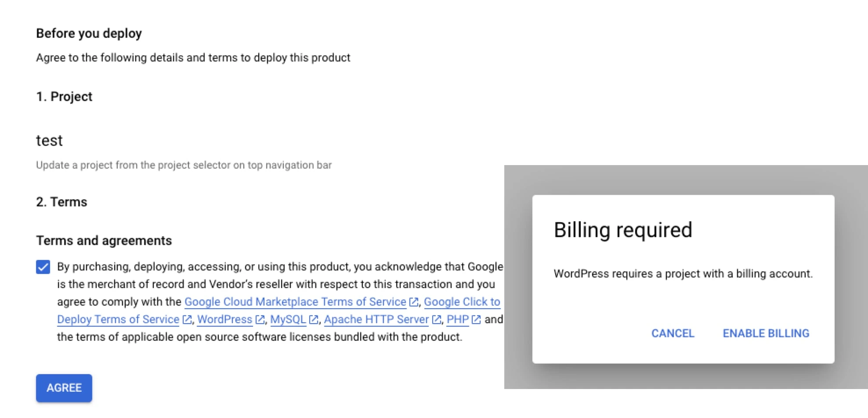The width and height of the screenshot is (868, 418).
Task: Click CANCEL in Billing required dialog
Action: (673, 333)
